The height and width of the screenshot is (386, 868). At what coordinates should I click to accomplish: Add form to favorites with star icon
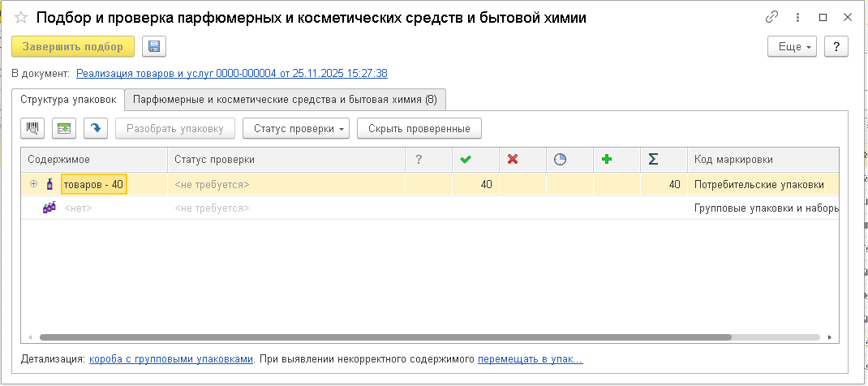click(x=21, y=17)
